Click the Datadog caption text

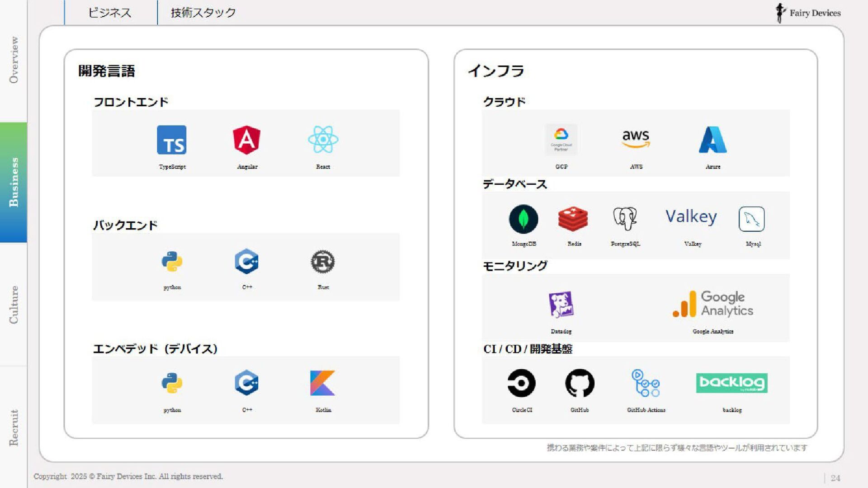coord(561,332)
